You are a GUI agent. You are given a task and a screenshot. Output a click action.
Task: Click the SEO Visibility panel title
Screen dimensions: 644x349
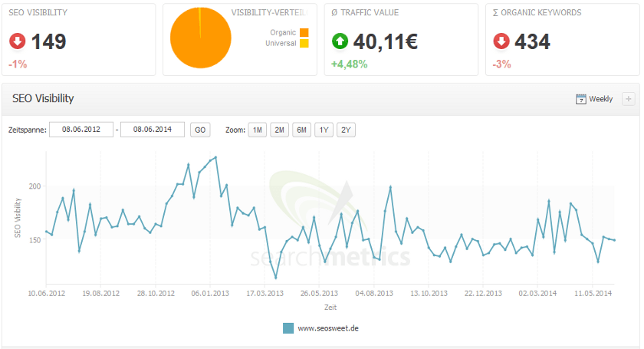[x=43, y=99]
